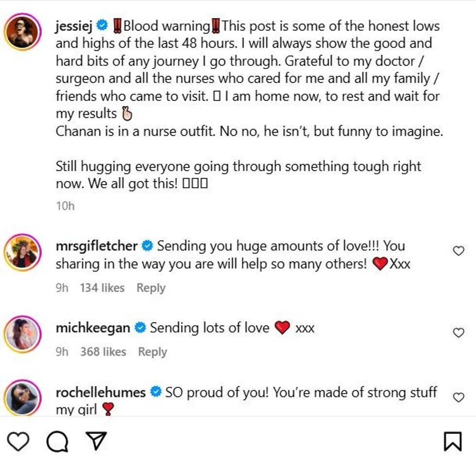The image size is (476, 463).
Task: Visit the mrsgifletcher username link
Action: coord(97,246)
